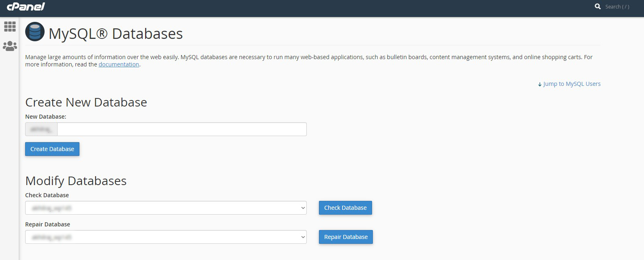Focus the top Search field
The height and width of the screenshot is (260, 644).
(617, 6)
